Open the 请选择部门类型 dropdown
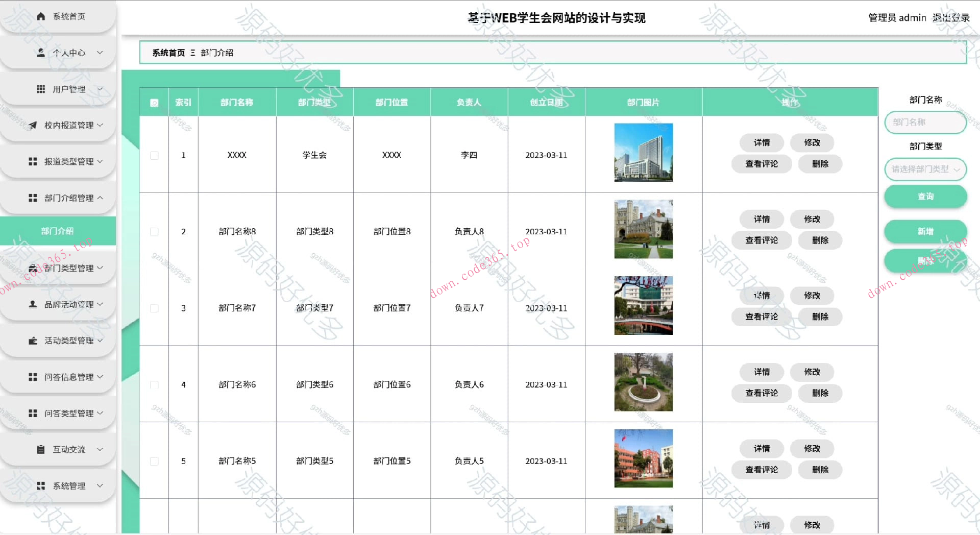980x535 pixels. tap(925, 169)
